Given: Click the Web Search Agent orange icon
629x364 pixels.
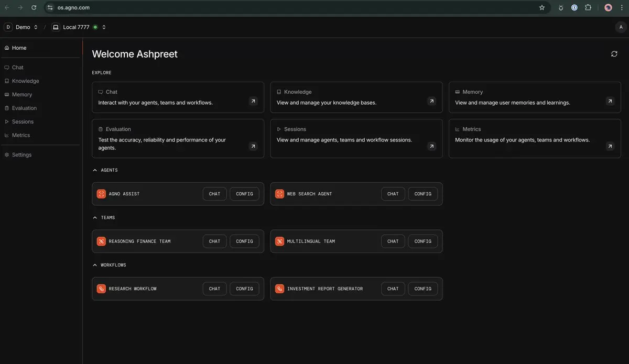Looking at the screenshot, I should 279,194.
